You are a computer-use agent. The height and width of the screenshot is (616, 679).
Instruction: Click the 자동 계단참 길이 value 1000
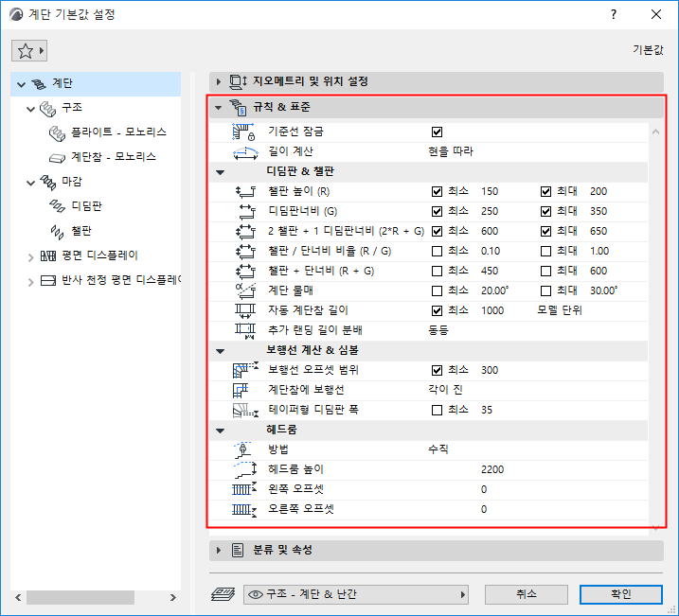[x=492, y=311]
